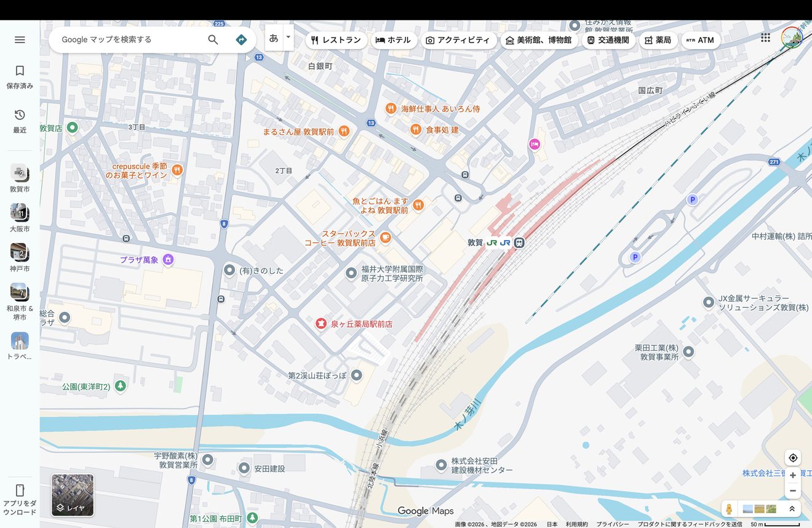Open the レイヤ layers thumbnail
The width and height of the screenshot is (812, 528).
coord(73,495)
